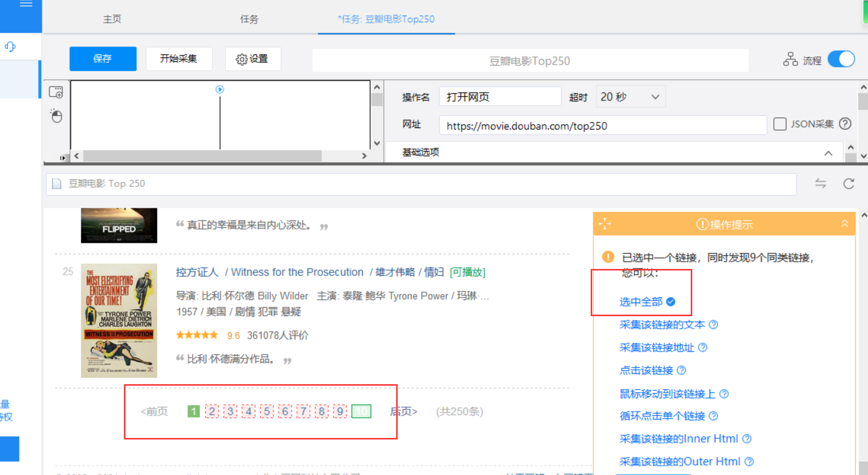The image size is (868, 475).
Task: Click the move handle in tips panel
Action: pyautogui.click(x=604, y=224)
